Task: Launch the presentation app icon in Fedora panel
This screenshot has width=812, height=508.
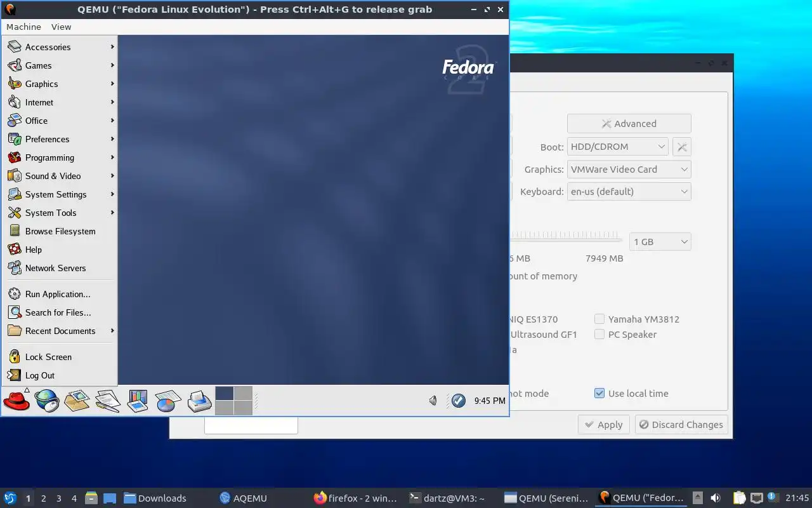Action: pos(138,401)
